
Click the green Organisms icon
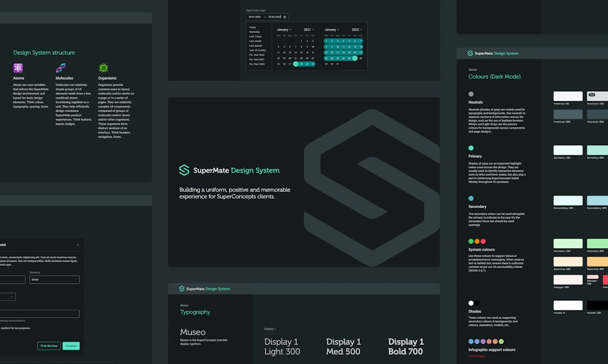103,68
